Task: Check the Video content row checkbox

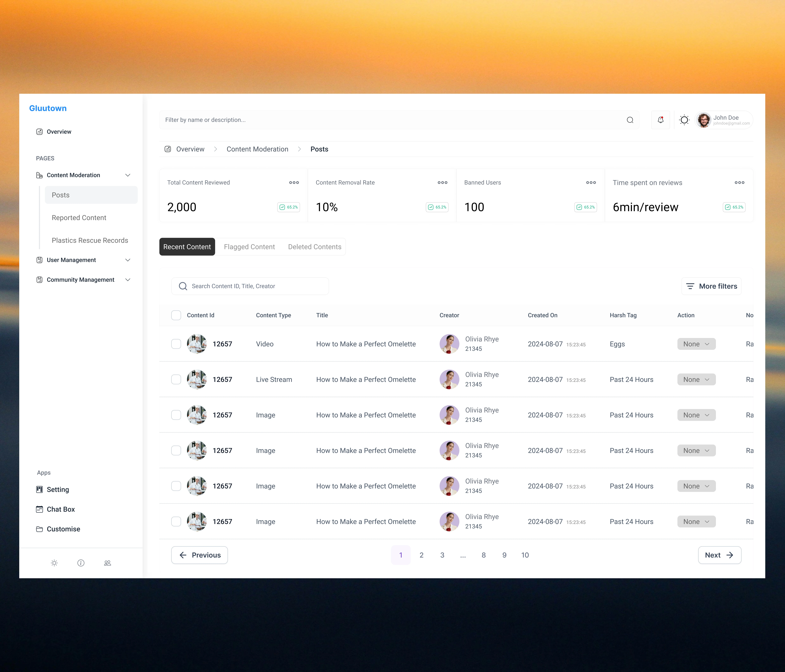Action: click(176, 344)
